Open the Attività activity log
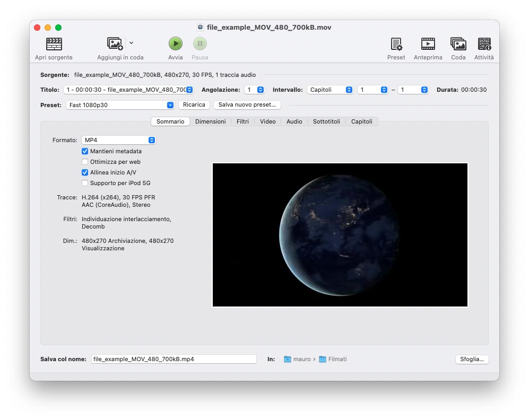The image size is (529, 420). coord(484,44)
